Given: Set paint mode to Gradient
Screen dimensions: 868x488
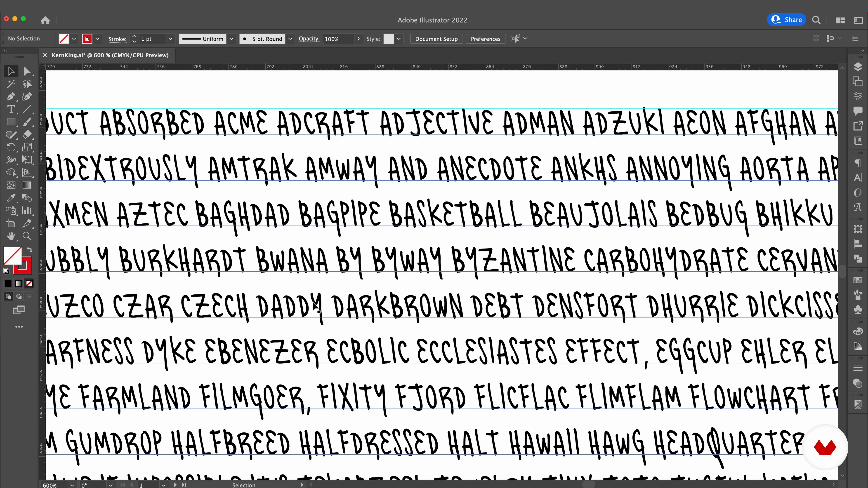Looking at the screenshot, I should 19,284.
